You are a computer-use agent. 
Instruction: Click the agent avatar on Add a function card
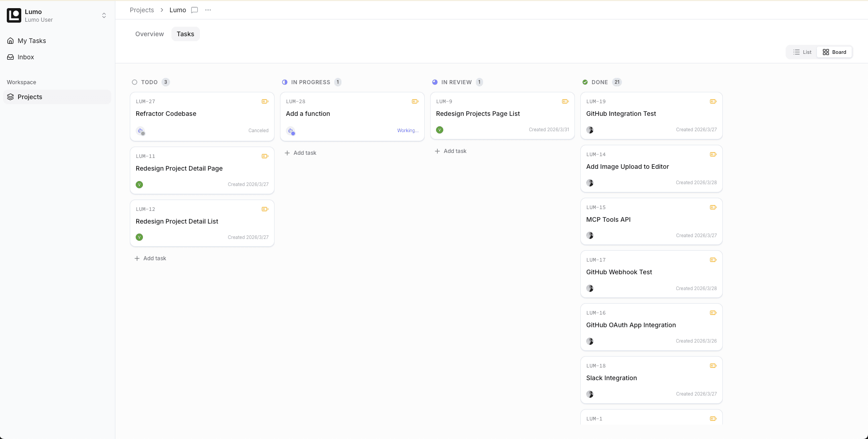click(291, 131)
